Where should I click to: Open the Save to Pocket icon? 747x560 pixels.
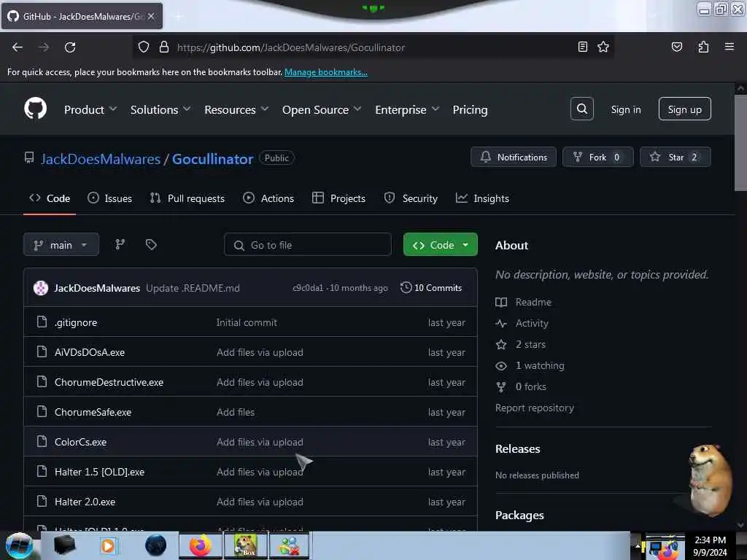676,47
